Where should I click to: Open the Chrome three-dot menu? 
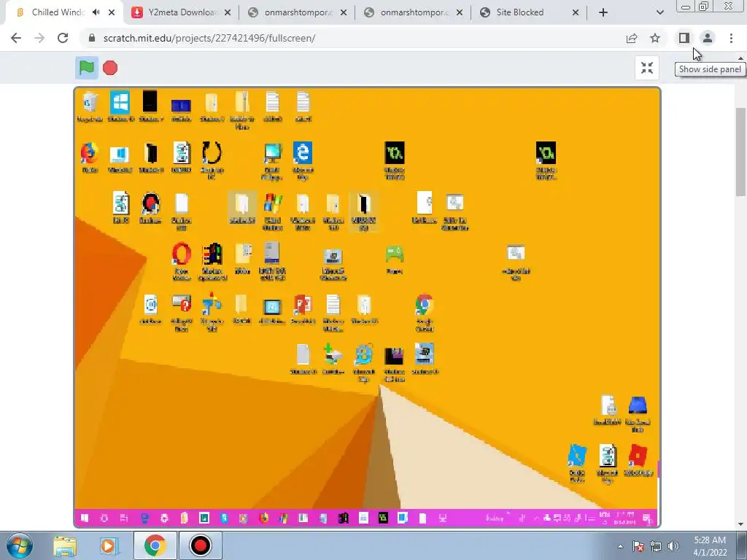point(731,38)
